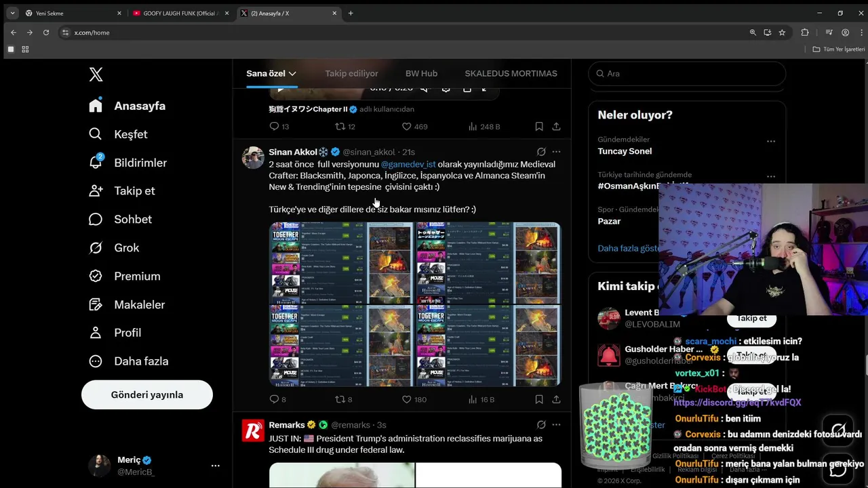This screenshot has height=488, width=868.
Task: Switch to BW Hub tab
Action: click(x=421, y=73)
